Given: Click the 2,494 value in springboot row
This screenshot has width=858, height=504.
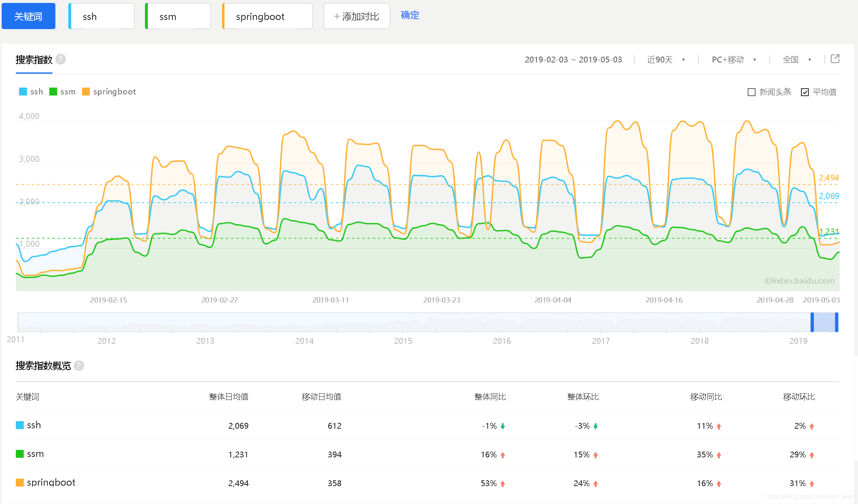Looking at the screenshot, I should click(x=238, y=483).
